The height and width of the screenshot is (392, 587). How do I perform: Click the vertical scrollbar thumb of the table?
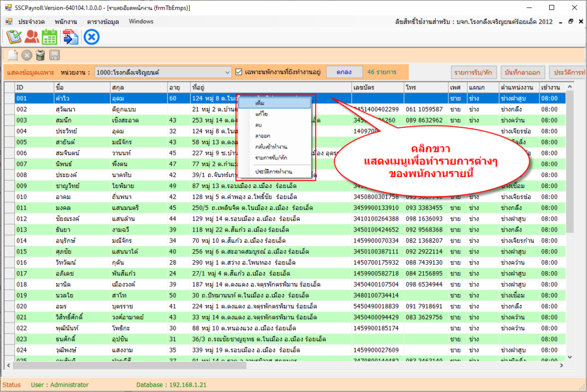570,162
